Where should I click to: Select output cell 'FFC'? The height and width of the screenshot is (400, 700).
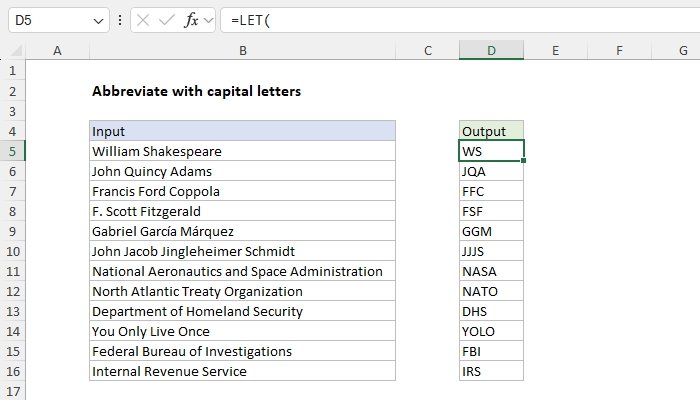(x=491, y=192)
